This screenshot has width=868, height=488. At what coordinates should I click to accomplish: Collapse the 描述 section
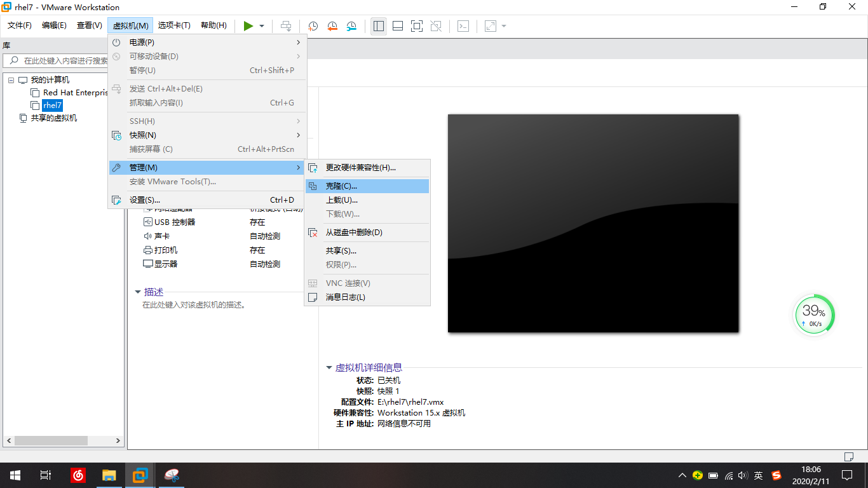coord(137,292)
